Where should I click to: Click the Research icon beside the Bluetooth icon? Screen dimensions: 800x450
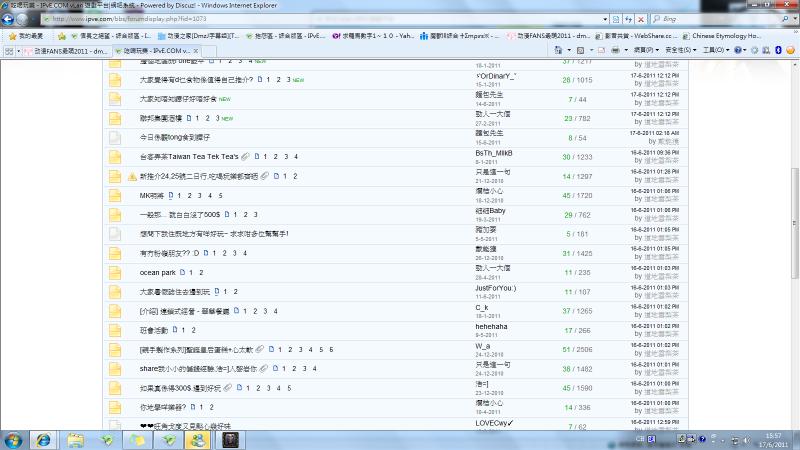pos(766,50)
